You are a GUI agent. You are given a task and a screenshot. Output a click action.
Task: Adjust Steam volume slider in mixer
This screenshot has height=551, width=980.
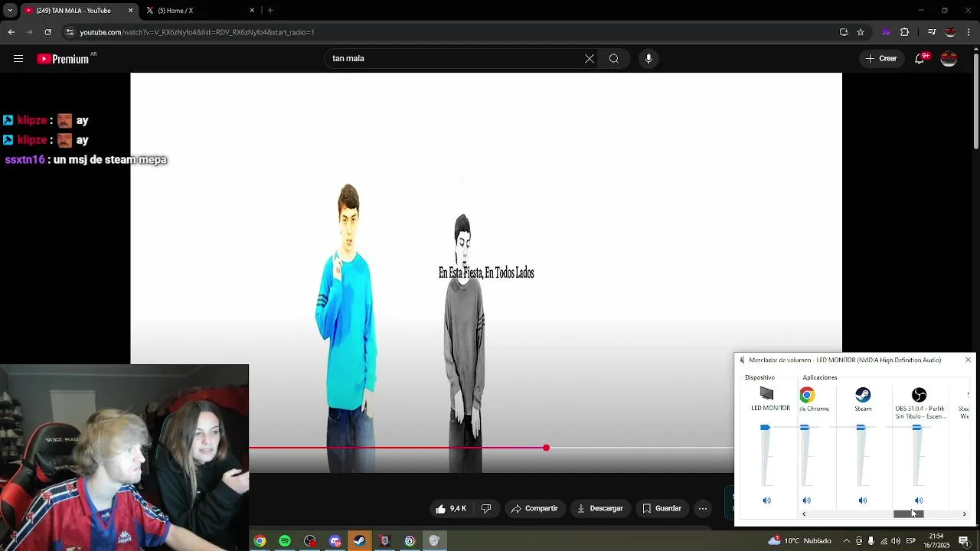(x=861, y=428)
